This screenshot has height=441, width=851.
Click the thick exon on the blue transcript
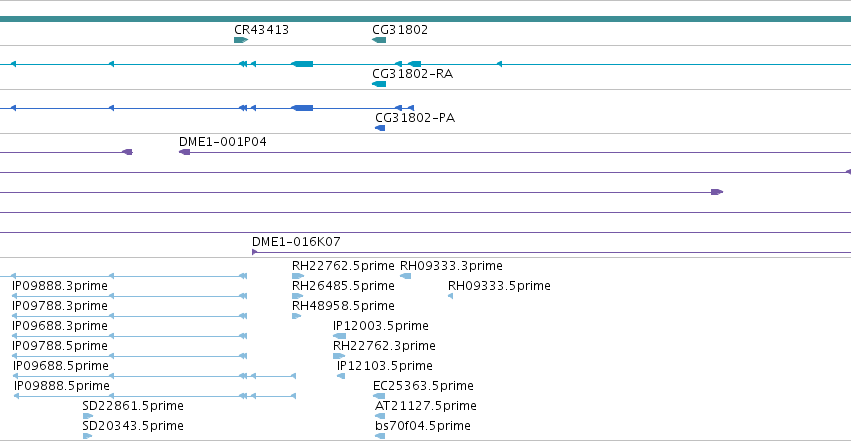[303, 108]
